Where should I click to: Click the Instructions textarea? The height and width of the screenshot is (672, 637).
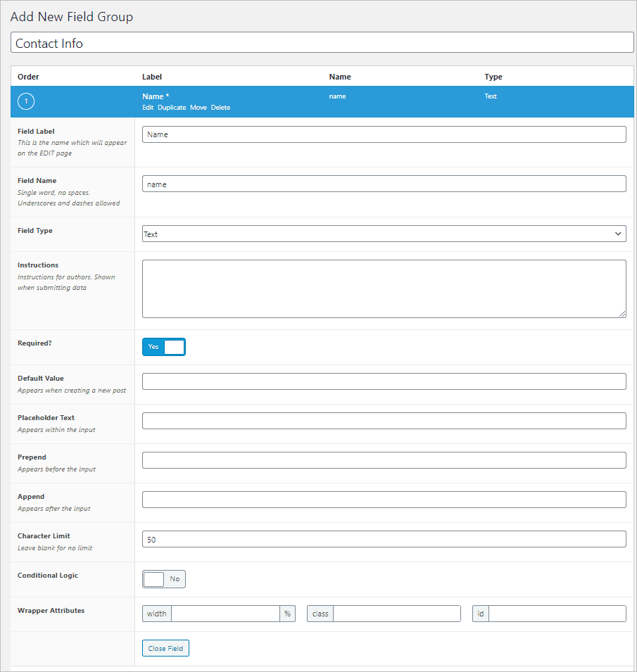384,289
